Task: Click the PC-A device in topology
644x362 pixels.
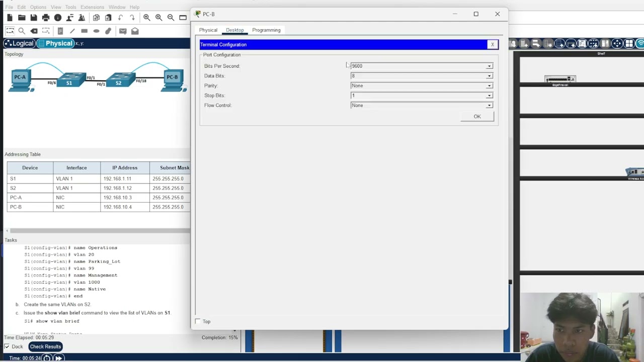Action: click(x=21, y=80)
